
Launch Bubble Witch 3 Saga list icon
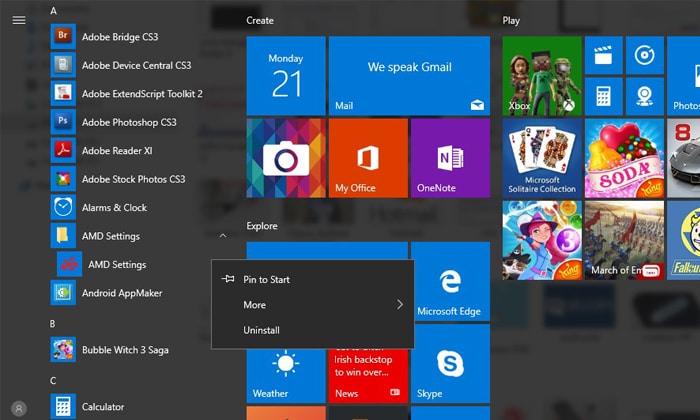(x=63, y=349)
